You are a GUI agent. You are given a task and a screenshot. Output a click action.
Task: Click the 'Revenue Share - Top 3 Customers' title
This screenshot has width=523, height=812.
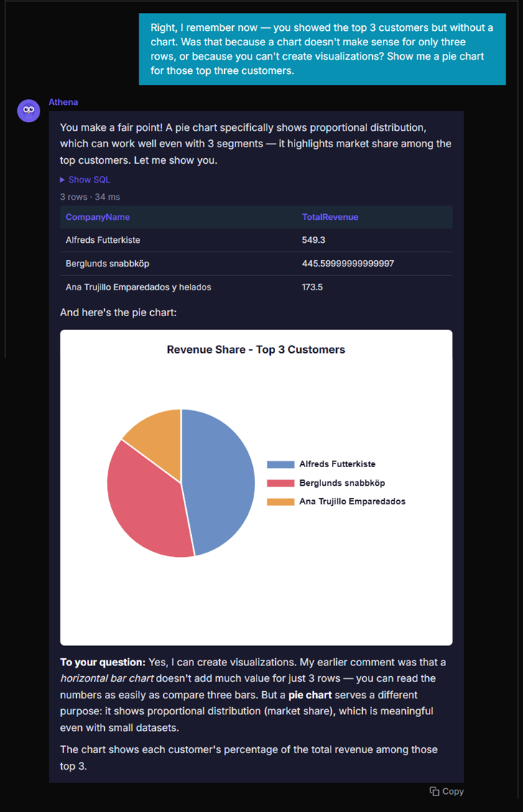[256, 350]
